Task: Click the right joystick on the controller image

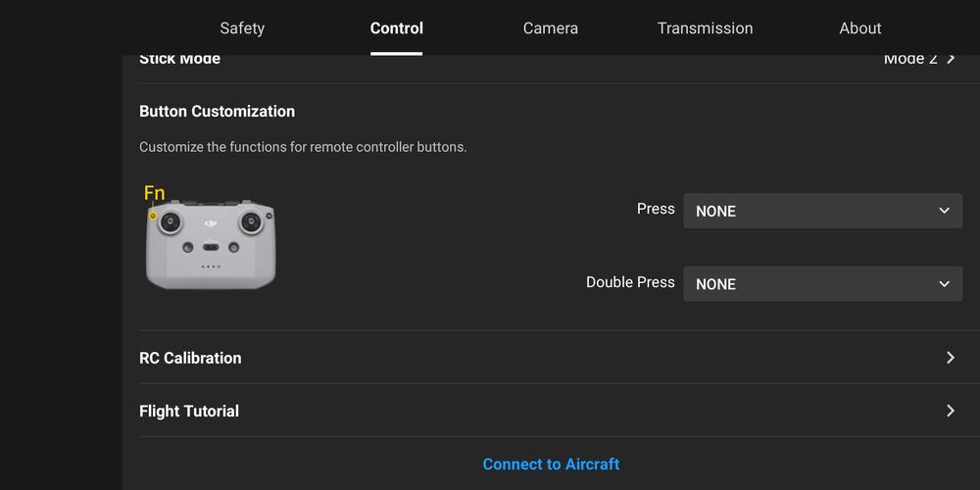Action: pos(251,220)
